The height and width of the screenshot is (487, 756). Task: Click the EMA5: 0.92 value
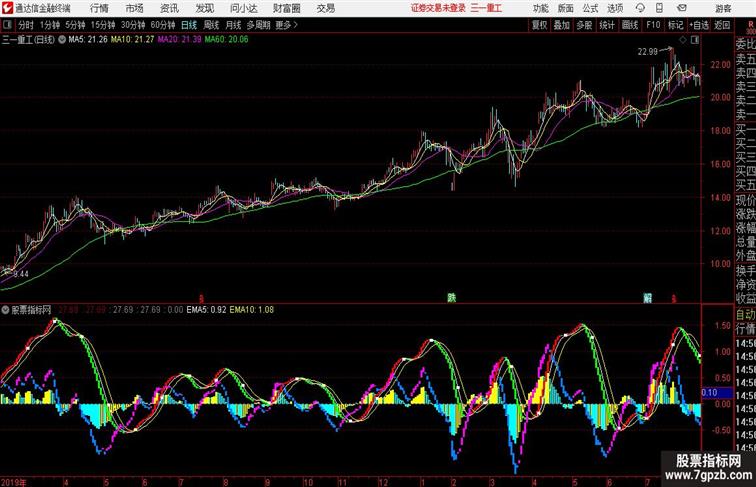tap(206, 310)
